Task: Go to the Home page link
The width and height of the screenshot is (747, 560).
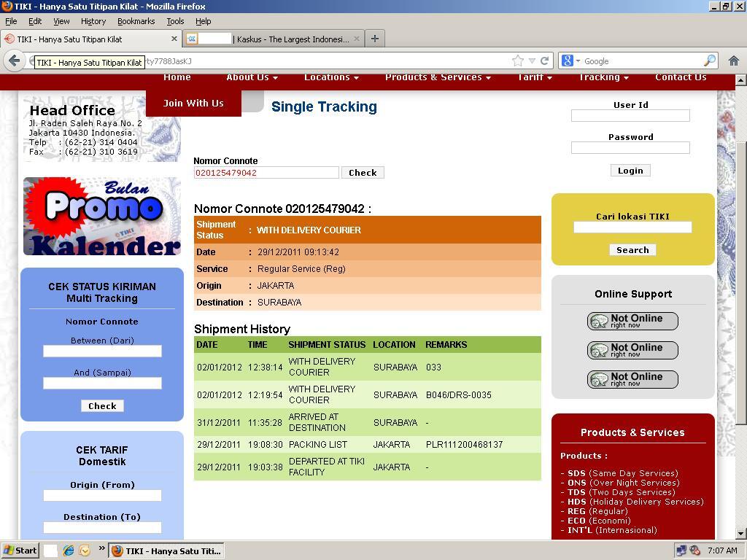Action: pos(177,77)
